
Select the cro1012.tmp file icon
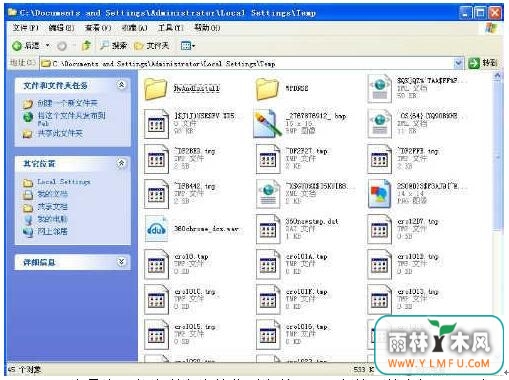point(379,265)
